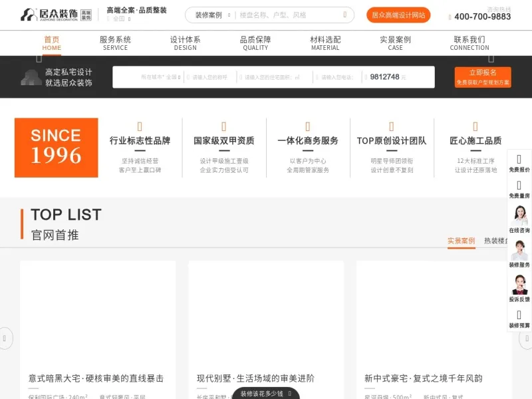Open the 全国 city selector under the slogan
532x399 pixels.
[x=119, y=19]
